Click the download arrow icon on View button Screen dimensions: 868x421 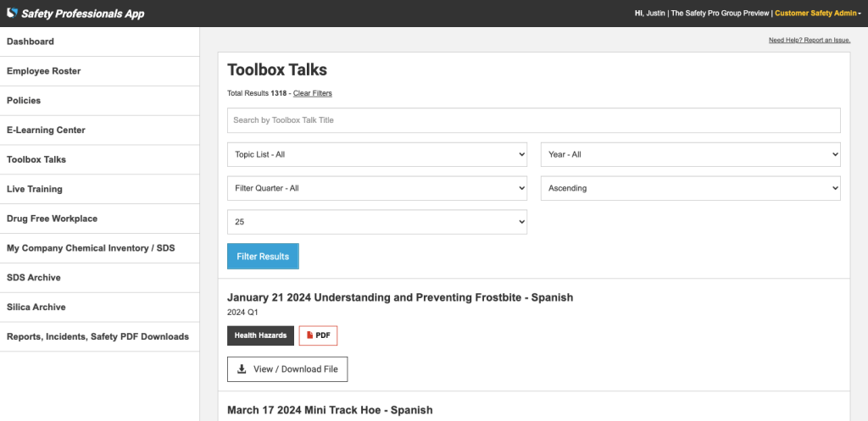242,369
